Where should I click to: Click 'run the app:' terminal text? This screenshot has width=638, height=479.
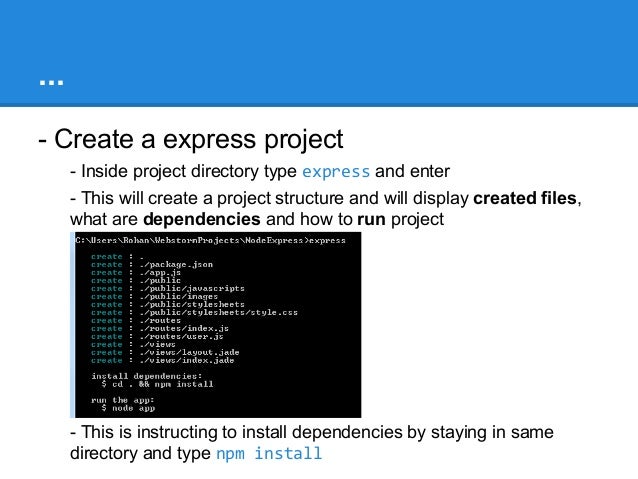tap(122, 400)
